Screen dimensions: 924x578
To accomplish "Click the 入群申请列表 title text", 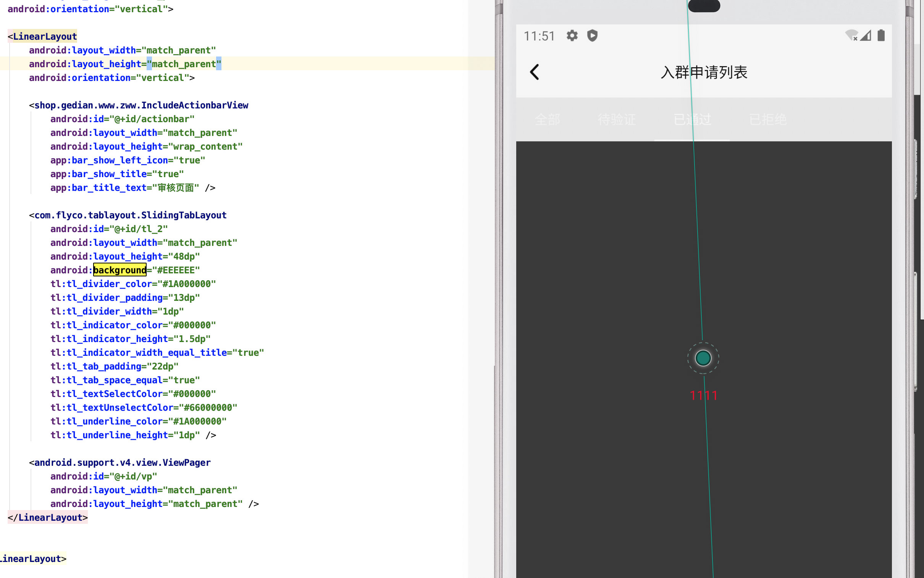I will pos(704,71).
